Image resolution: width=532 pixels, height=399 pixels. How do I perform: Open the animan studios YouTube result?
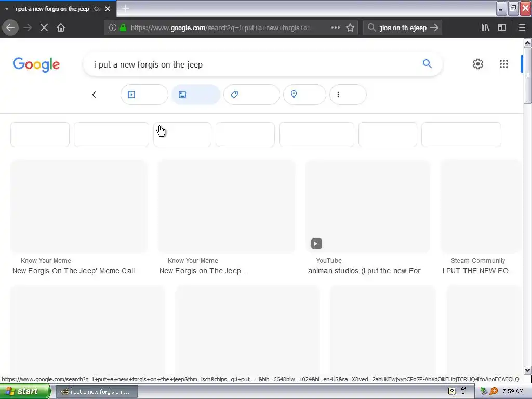tap(364, 271)
